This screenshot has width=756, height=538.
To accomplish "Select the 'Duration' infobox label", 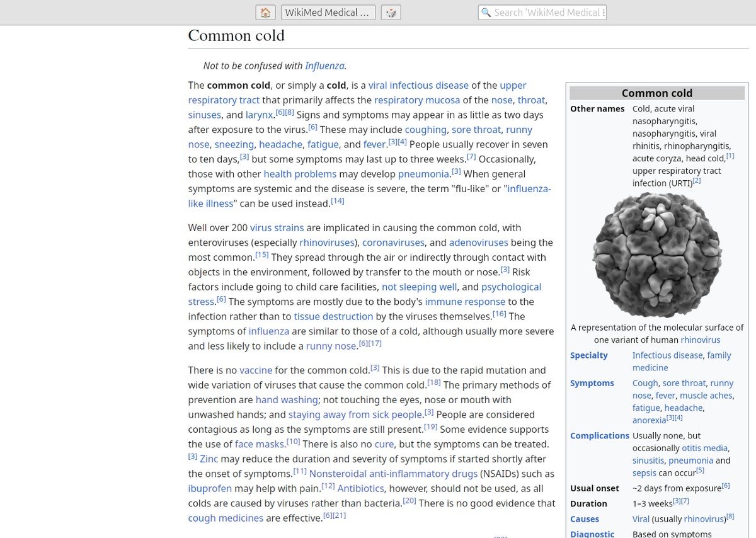I will tap(588, 504).
